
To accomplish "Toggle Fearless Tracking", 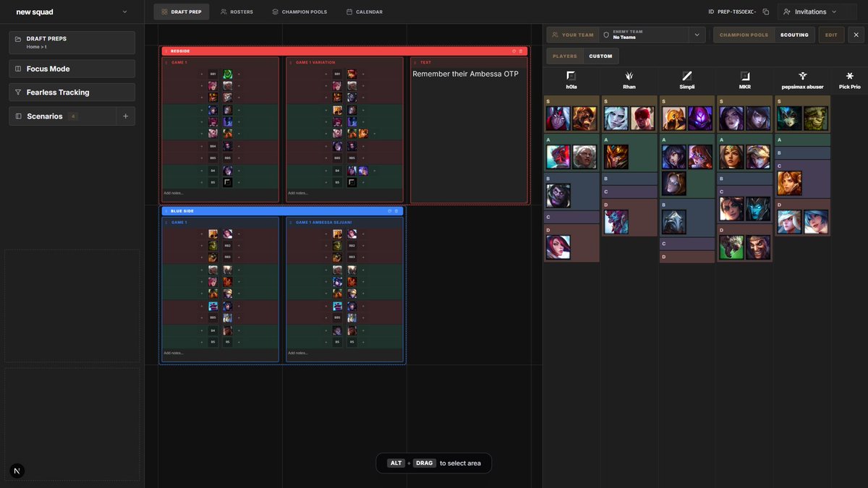I will coord(72,92).
